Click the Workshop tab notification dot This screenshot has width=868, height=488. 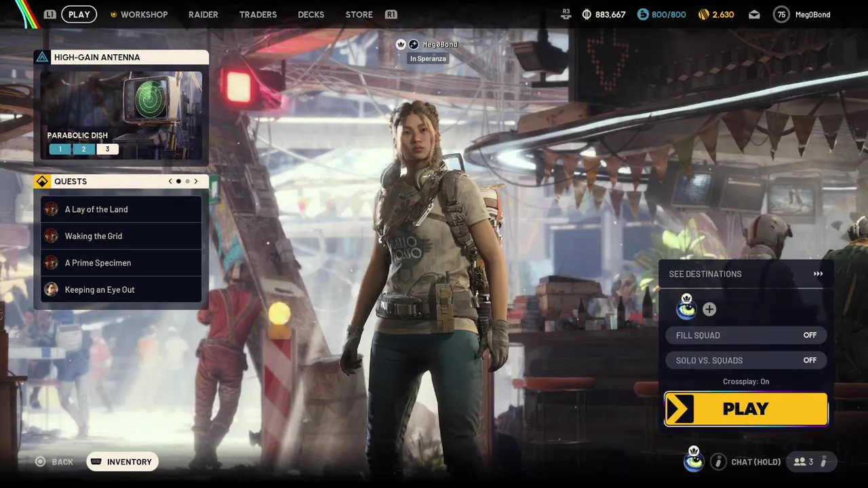(114, 14)
